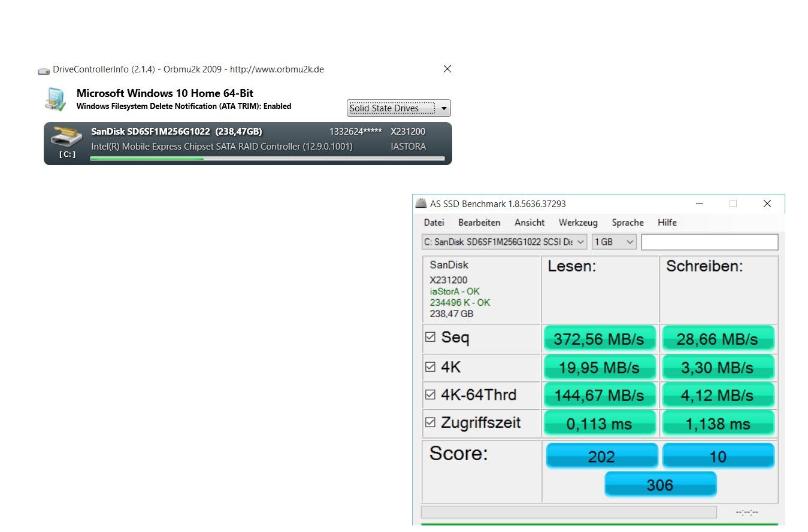
Task: Open the Solid State Drives dropdown
Action: pos(398,108)
